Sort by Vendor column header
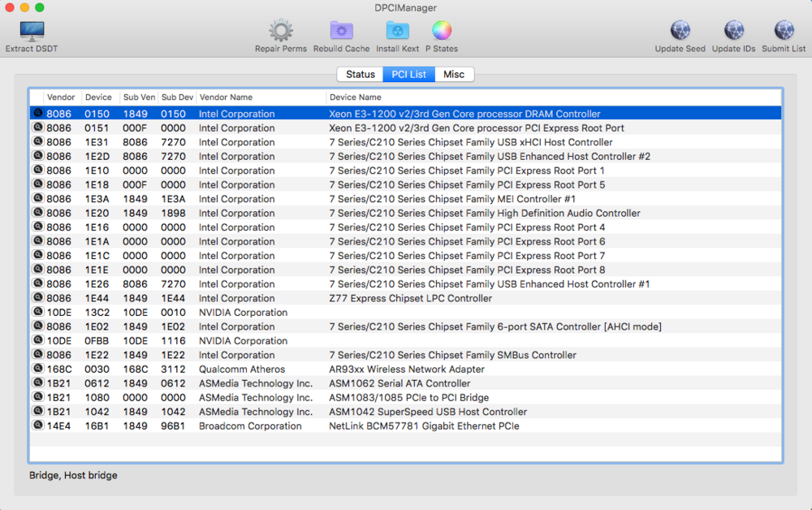 [x=61, y=97]
